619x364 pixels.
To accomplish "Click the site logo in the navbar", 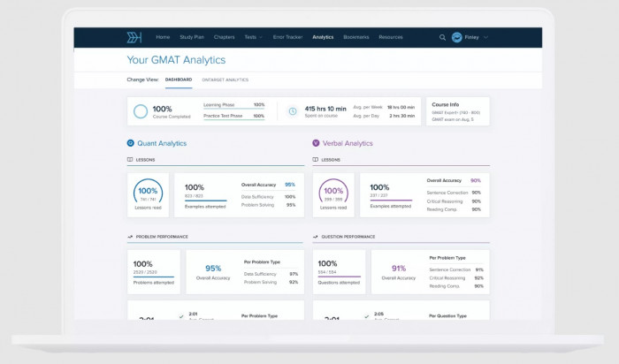I will 134,37.
